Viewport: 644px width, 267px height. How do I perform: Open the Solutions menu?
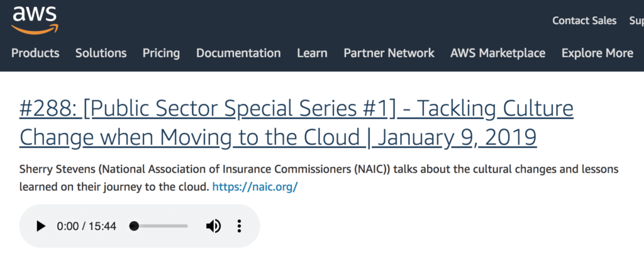point(101,53)
